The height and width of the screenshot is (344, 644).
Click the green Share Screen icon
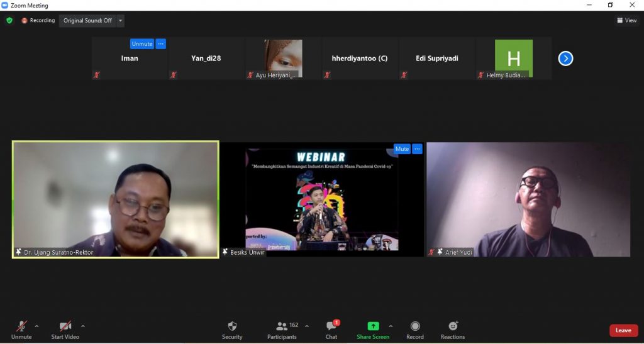click(x=373, y=326)
